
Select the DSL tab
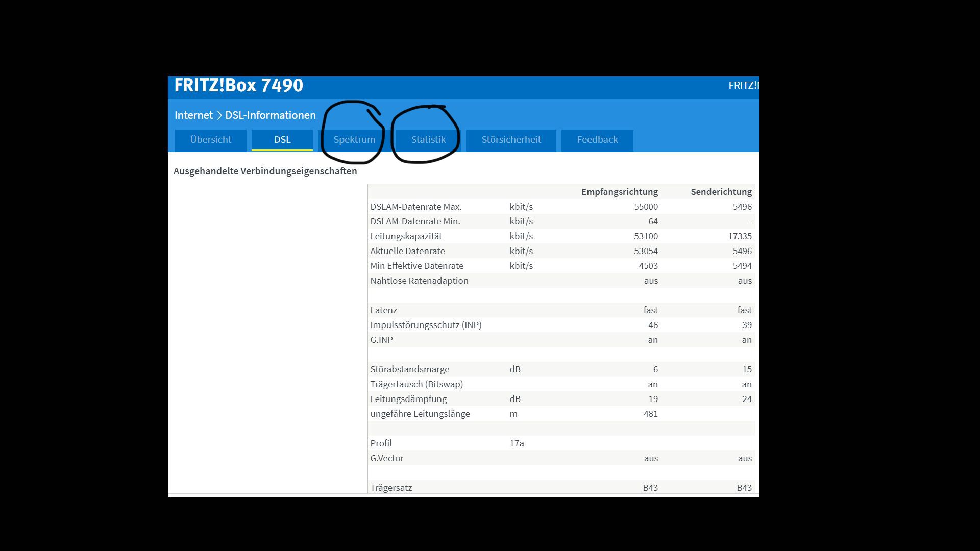282,140
